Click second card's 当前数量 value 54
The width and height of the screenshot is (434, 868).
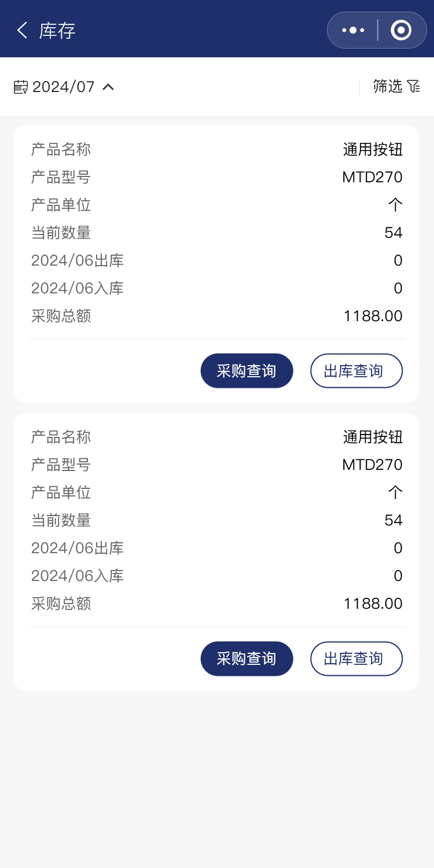click(393, 520)
